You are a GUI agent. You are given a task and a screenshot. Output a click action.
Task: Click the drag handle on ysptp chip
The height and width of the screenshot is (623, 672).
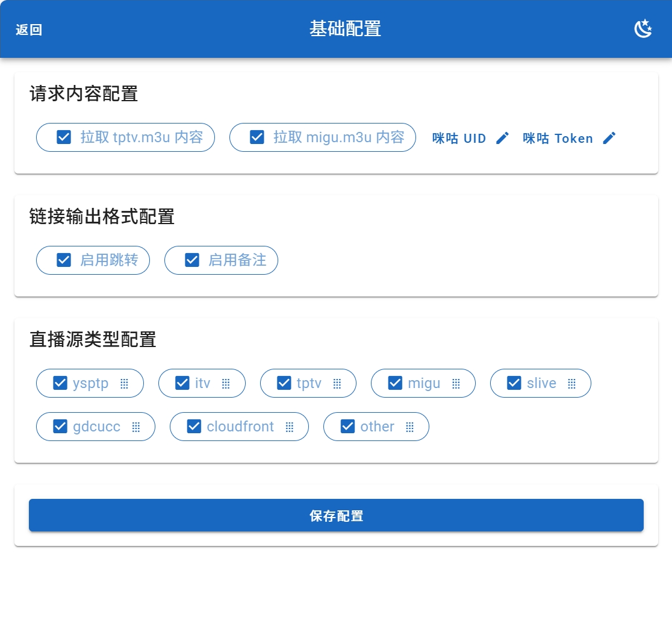(125, 384)
